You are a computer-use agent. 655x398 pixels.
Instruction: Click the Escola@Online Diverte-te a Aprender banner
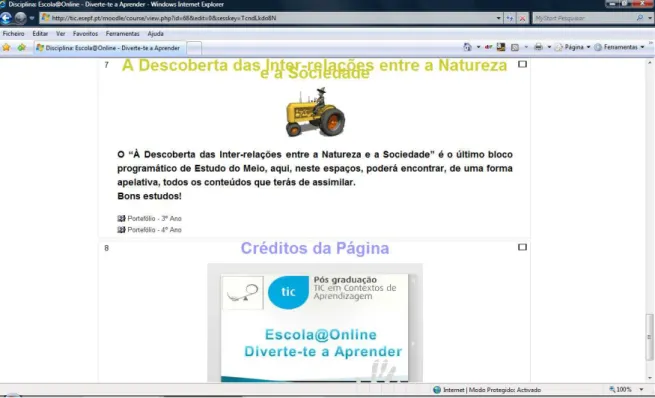pyautogui.click(x=322, y=343)
